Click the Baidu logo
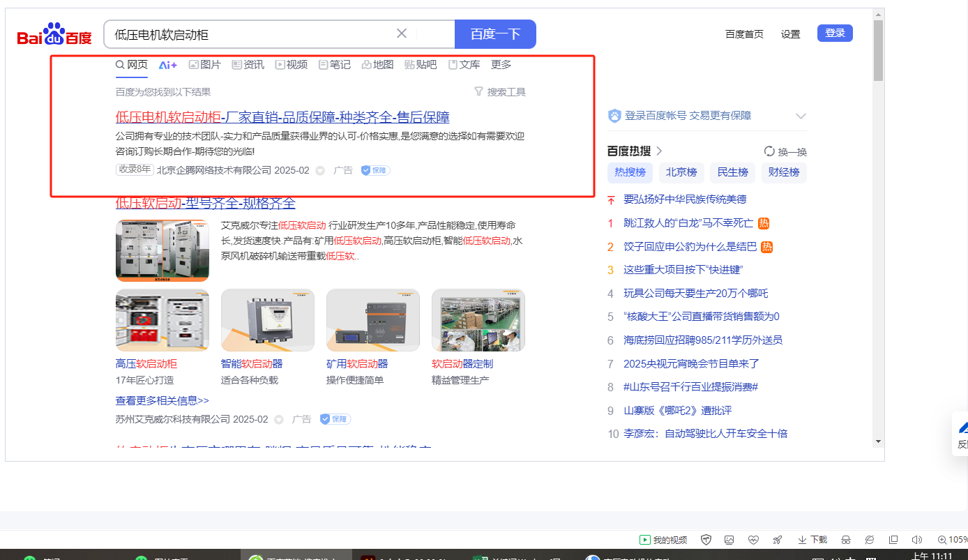Image resolution: width=968 pixels, height=560 pixels. (x=54, y=34)
